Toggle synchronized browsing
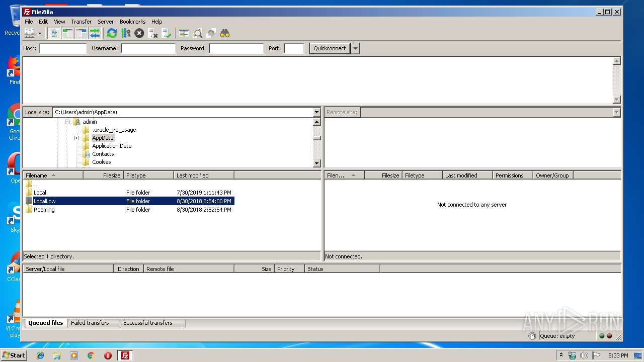Image resolution: width=644 pixels, height=362 pixels. pos(211,33)
